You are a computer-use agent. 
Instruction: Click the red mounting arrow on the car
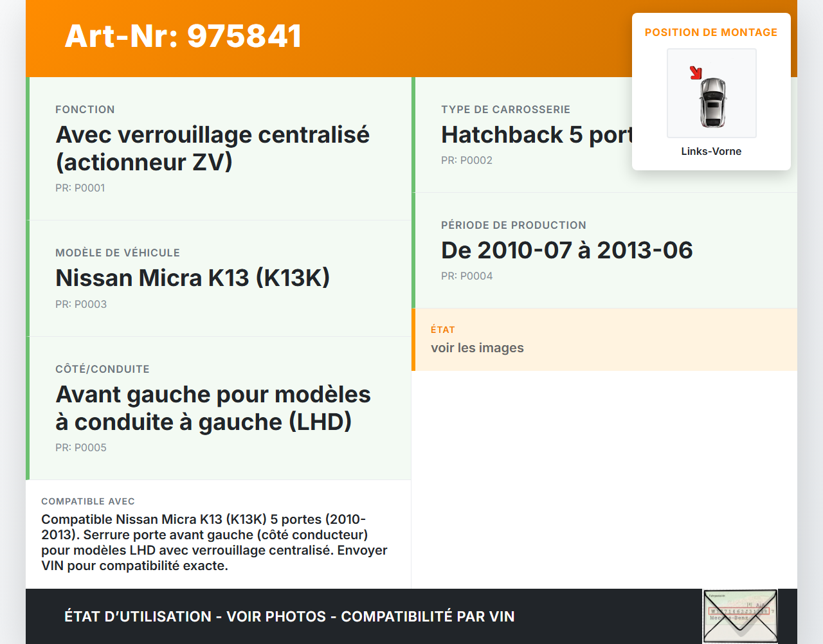696,73
